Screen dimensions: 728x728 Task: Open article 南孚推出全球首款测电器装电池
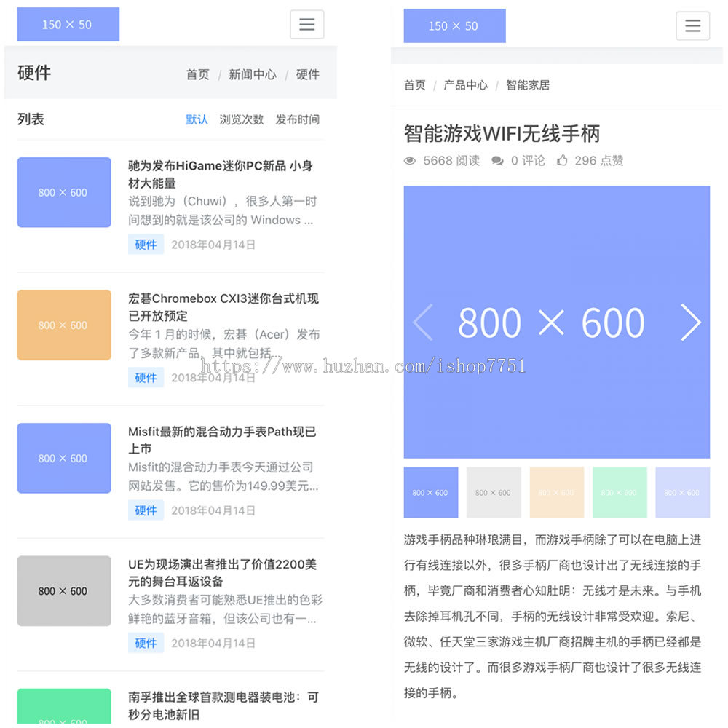click(x=223, y=705)
